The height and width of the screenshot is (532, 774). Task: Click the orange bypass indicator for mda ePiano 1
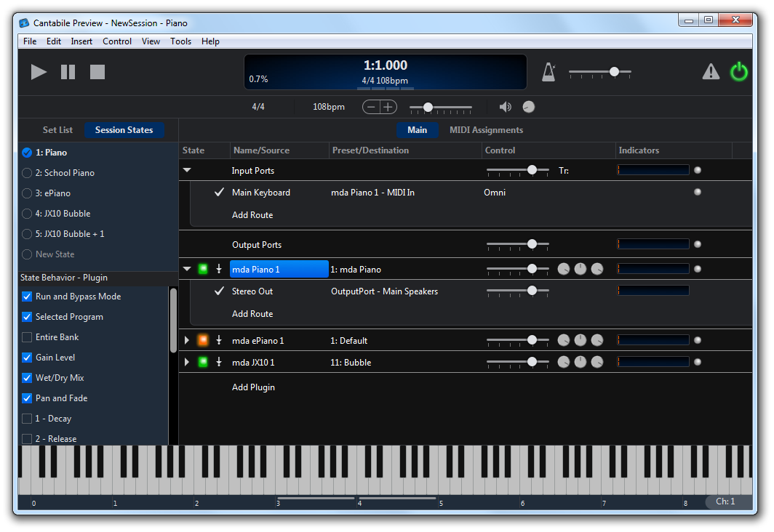[x=203, y=340]
